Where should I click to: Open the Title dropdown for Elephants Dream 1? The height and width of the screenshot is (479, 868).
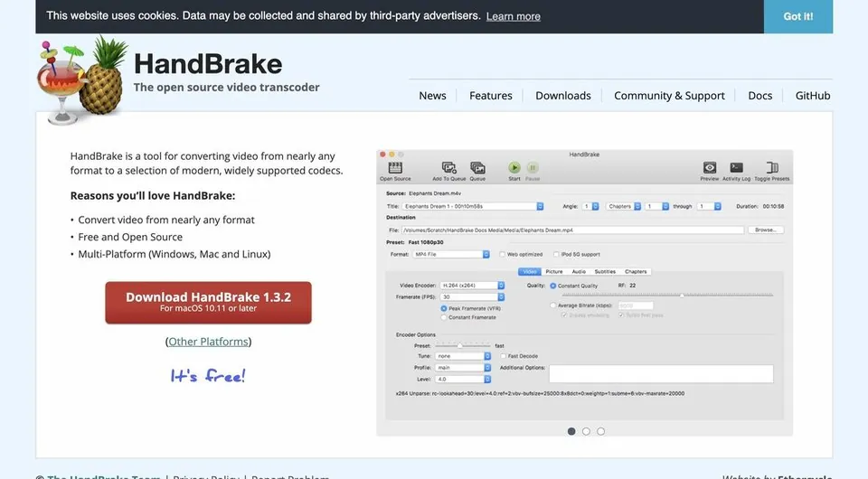(473, 206)
